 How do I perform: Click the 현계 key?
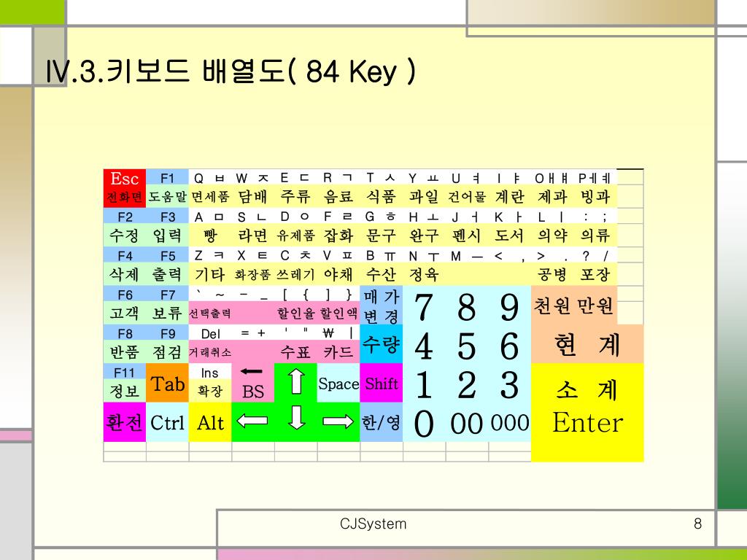pos(587,344)
